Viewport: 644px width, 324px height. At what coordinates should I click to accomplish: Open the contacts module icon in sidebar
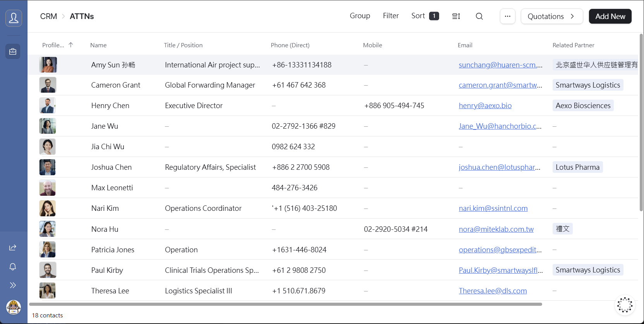point(14,18)
